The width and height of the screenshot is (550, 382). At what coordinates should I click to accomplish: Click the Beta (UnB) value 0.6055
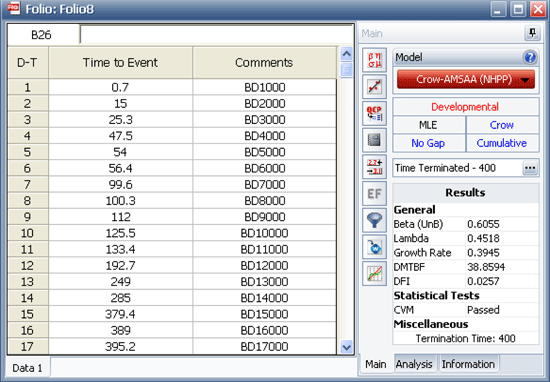click(483, 224)
